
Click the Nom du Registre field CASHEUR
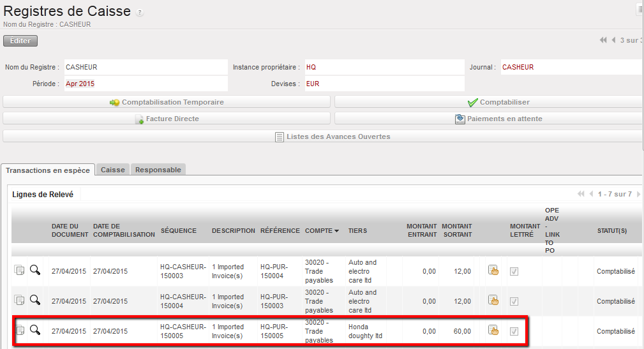[x=145, y=67]
